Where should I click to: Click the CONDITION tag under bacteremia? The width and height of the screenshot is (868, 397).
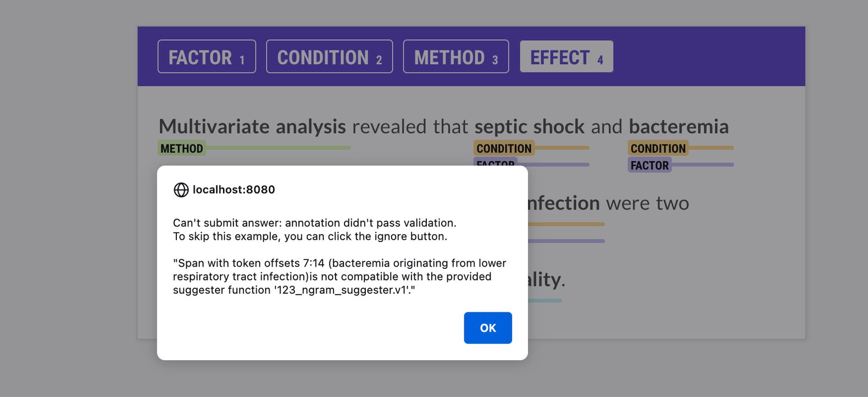pos(658,148)
